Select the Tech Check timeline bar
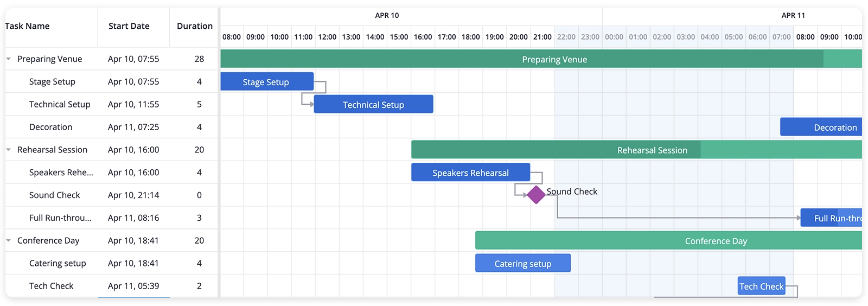This screenshot has height=306, width=868. click(x=762, y=286)
